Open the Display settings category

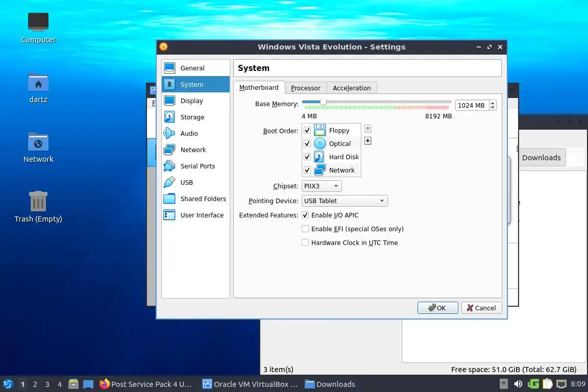point(195,101)
